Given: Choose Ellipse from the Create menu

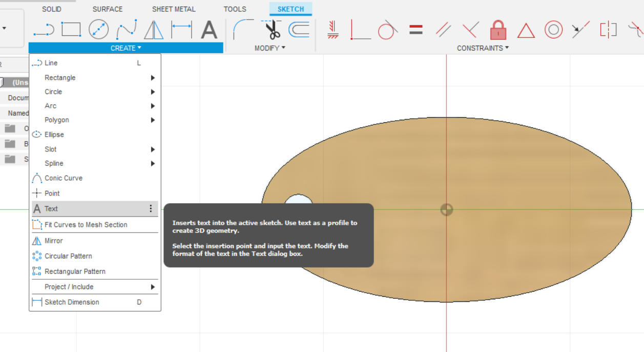Looking at the screenshot, I should [x=95, y=135].
